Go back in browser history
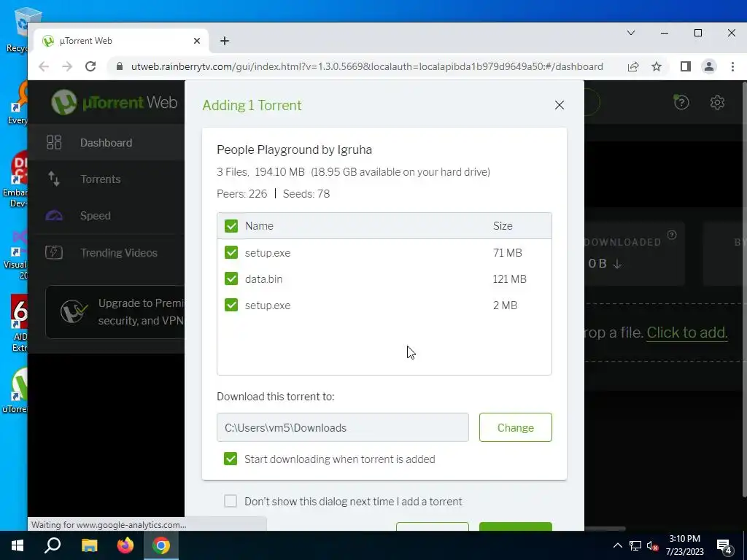The image size is (747, 560). pyautogui.click(x=44, y=66)
